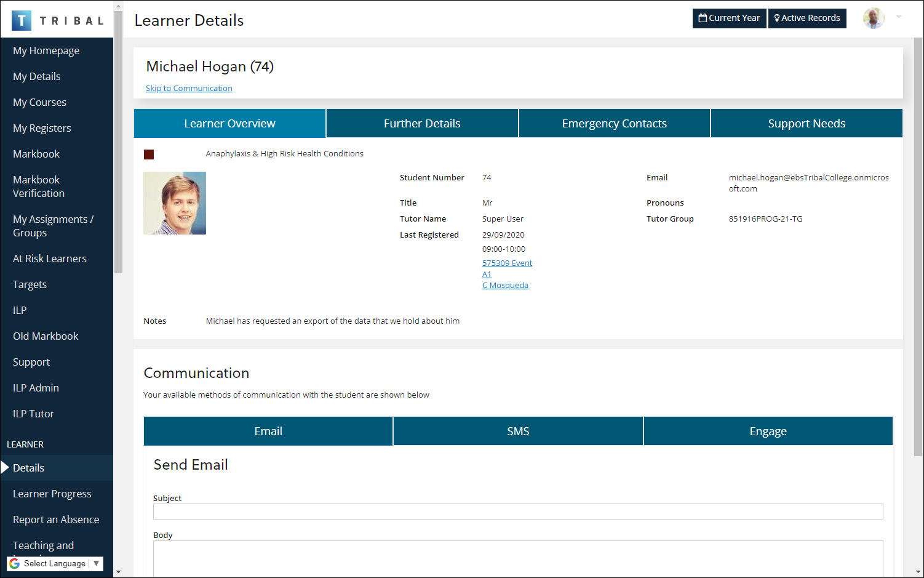Click the Google Translate icon
This screenshot has width=924, height=578.
click(14, 563)
